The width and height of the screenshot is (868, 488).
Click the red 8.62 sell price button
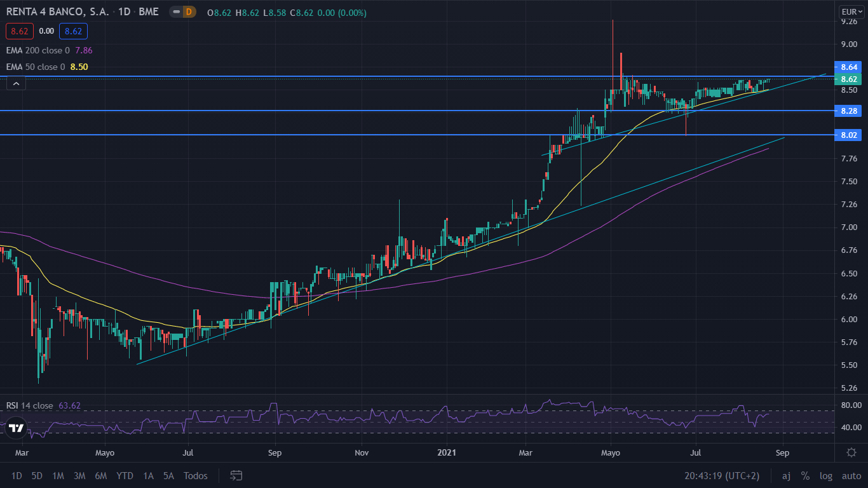point(18,30)
